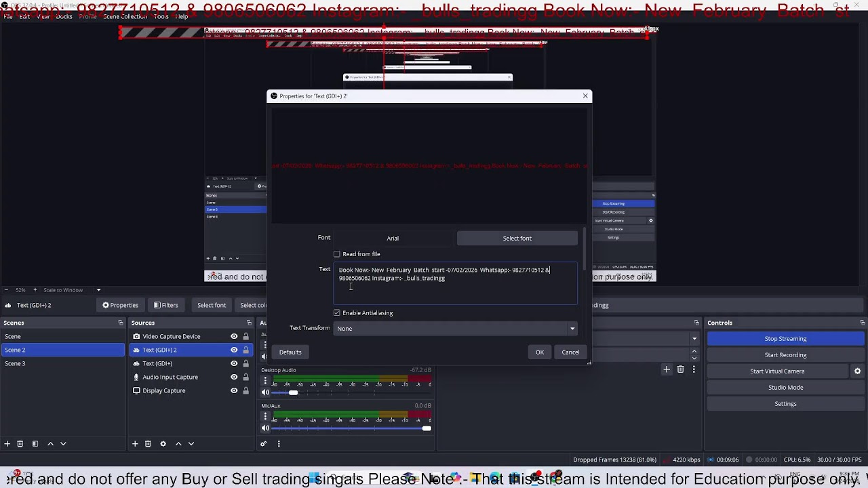The image size is (868, 488).
Task: Open Tools menu
Action: 161,16
